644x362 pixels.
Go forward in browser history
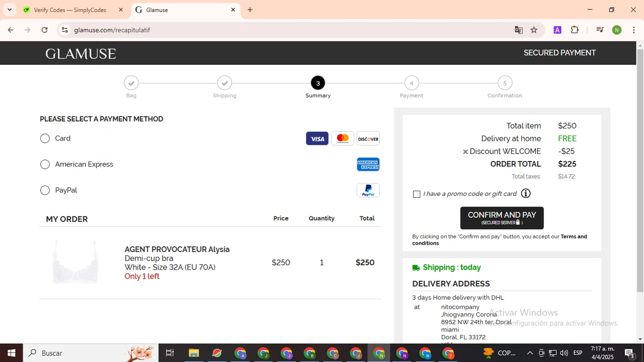tap(27, 30)
